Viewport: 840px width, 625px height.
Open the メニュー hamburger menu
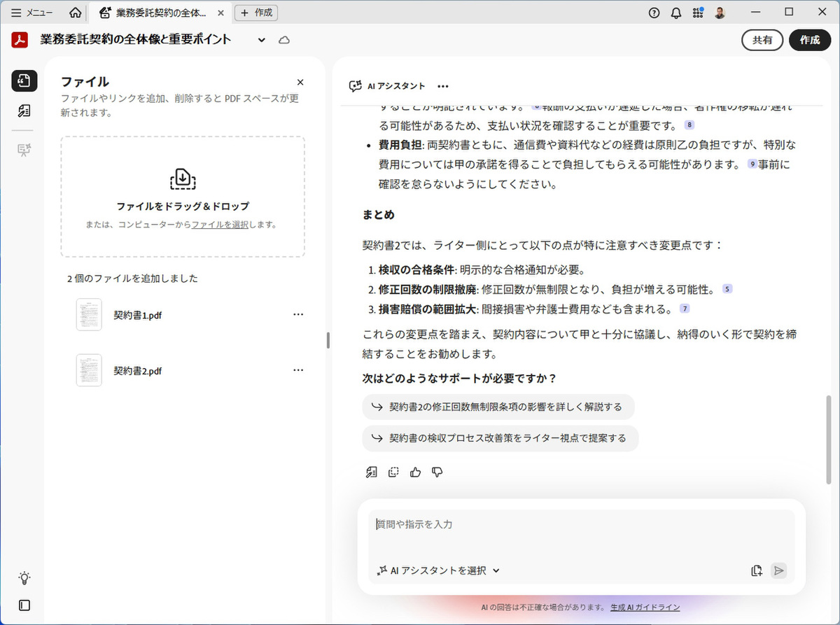(x=32, y=13)
